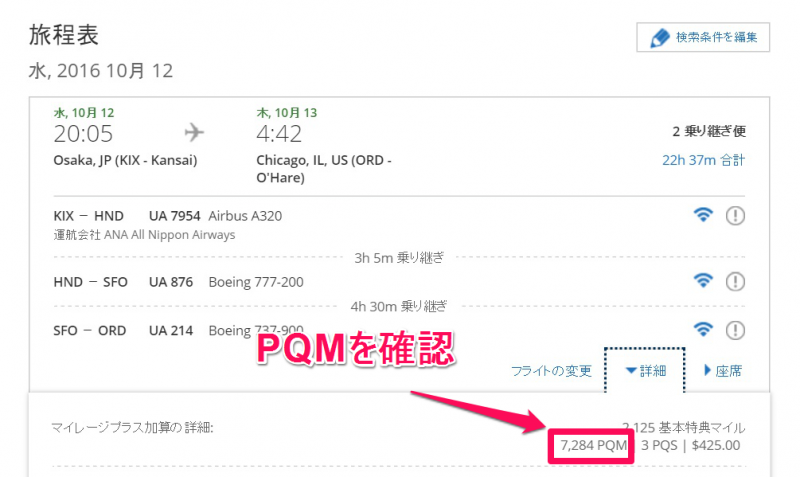Click the 4h 30m 乗り継ぎ layover text
This screenshot has height=477, width=800.
(x=398, y=306)
